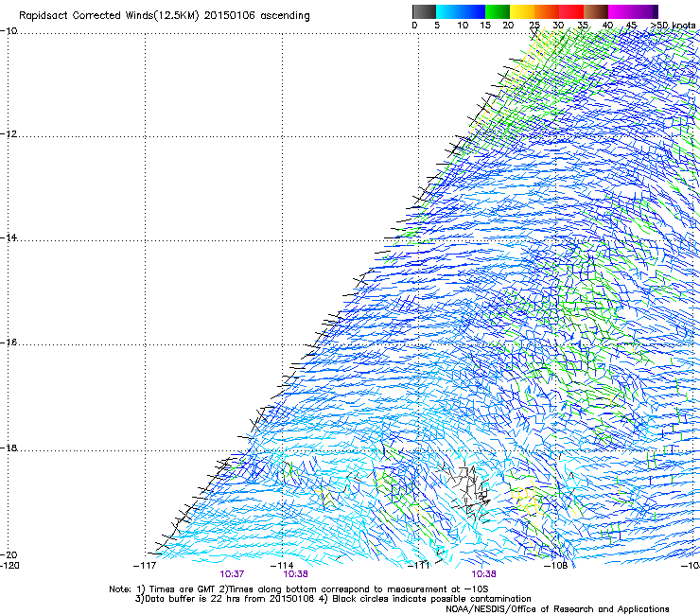Click the -114 longitude axis label

[282, 566]
